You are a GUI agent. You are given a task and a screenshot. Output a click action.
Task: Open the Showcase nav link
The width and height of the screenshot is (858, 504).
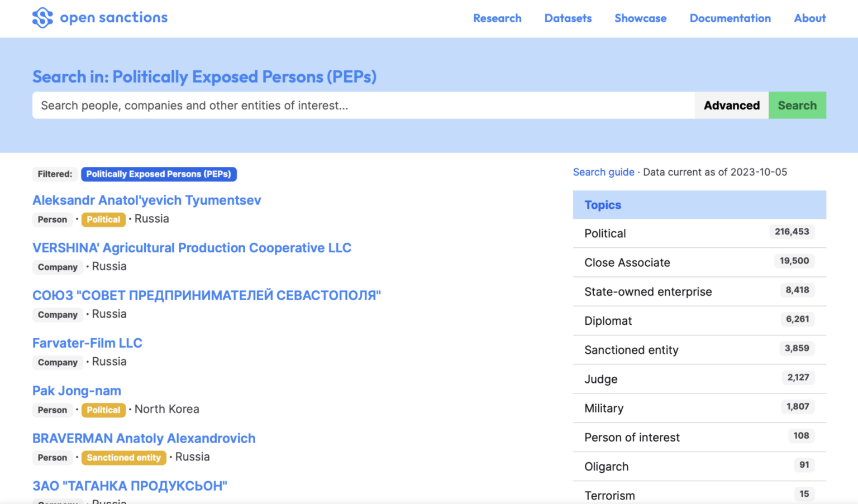click(x=640, y=18)
